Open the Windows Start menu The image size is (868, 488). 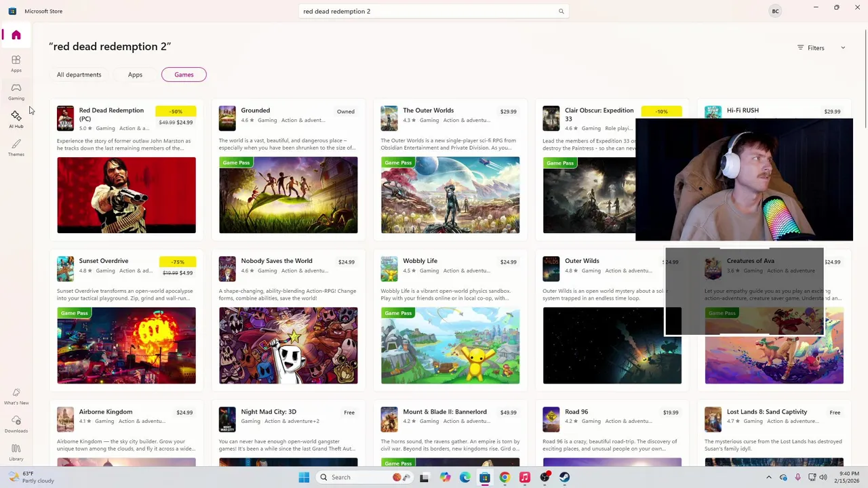pyautogui.click(x=304, y=477)
